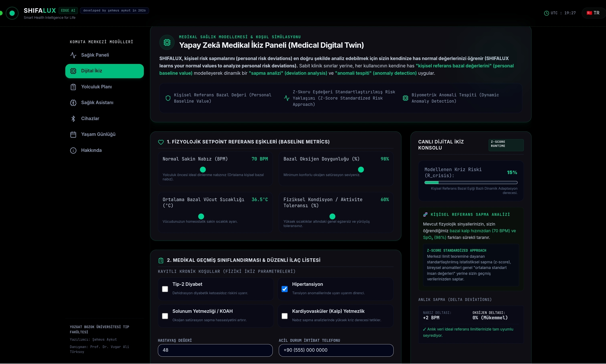Click the '15%' crisis risk value
Screen dimensions: 606x364
tap(512, 173)
